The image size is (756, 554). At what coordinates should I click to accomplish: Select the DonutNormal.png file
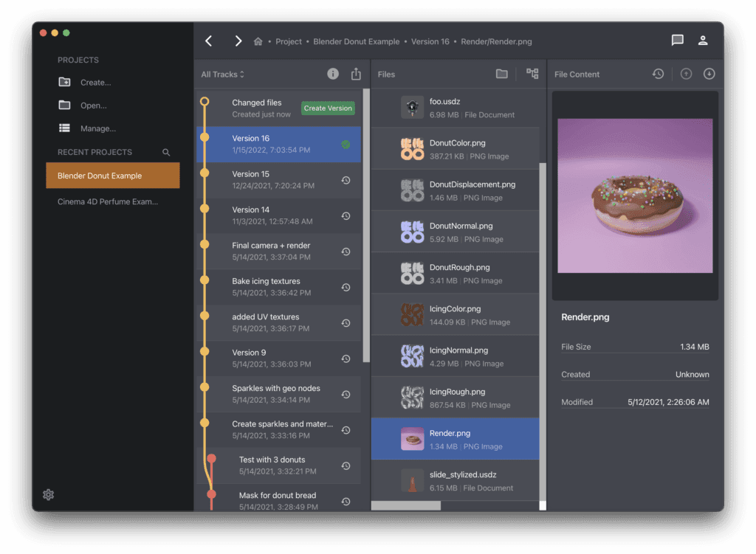(455, 232)
